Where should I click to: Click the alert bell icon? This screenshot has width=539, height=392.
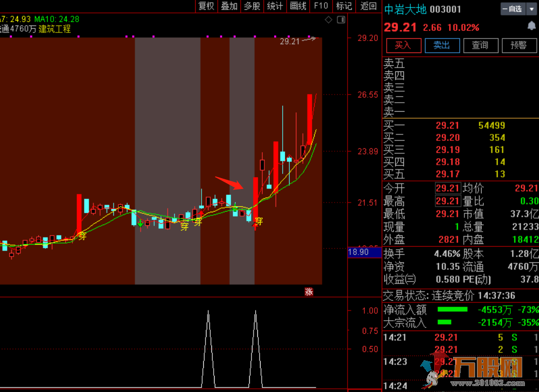coord(531,26)
